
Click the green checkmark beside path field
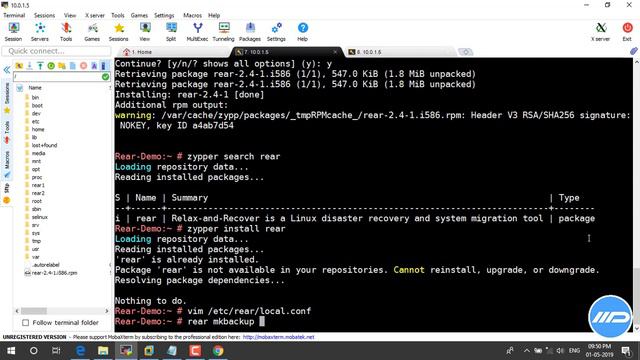[105, 76]
